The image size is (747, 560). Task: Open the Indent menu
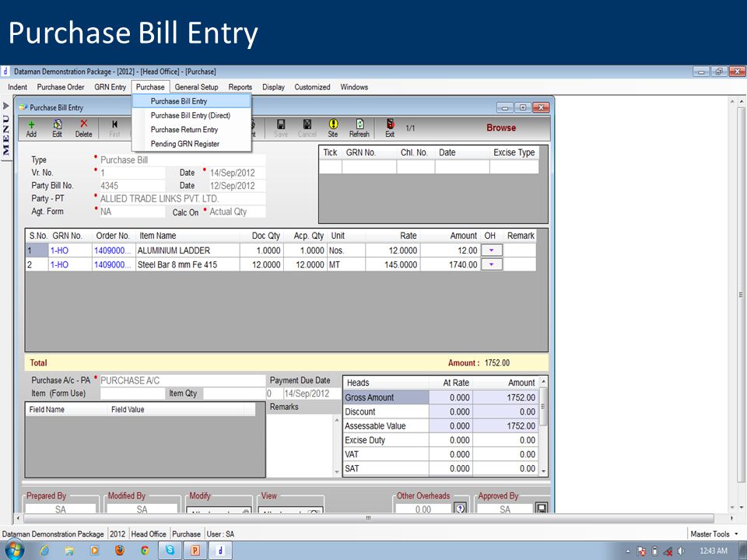tap(17, 87)
